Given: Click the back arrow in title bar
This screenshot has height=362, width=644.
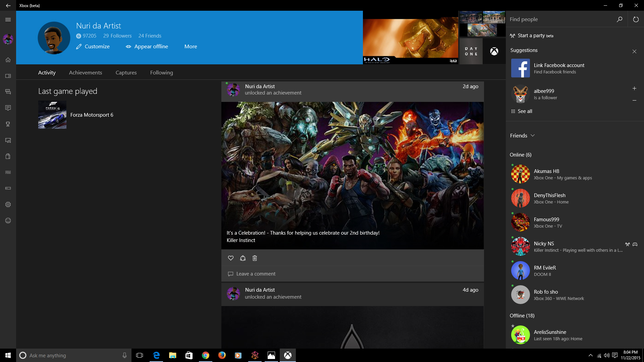Looking at the screenshot, I should (8, 5).
